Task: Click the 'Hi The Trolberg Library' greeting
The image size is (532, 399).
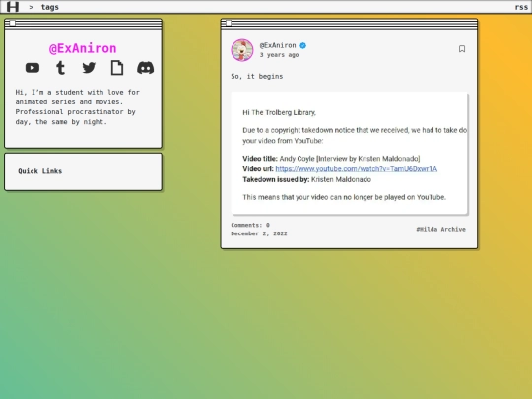Action: (x=279, y=112)
